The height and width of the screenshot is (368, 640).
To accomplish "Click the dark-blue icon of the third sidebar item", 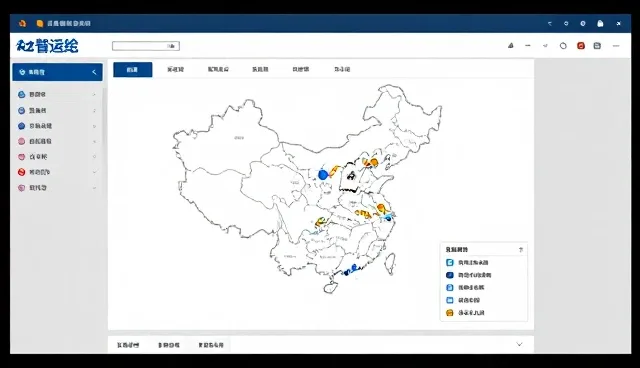I will tap(22, 126).
